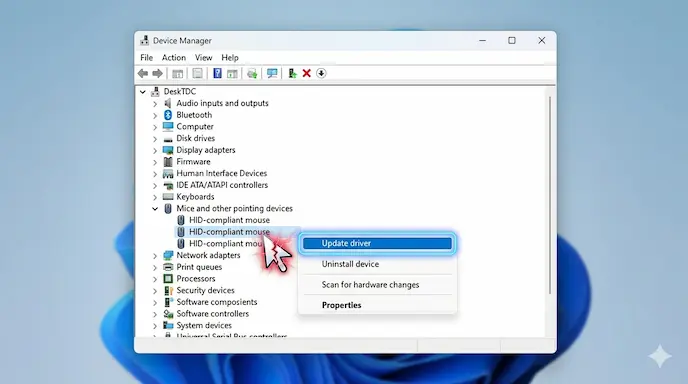688x384 pixels.
Task: Click the Audio inputs and outputs speaker icon
Action: [x=168, y=103]
